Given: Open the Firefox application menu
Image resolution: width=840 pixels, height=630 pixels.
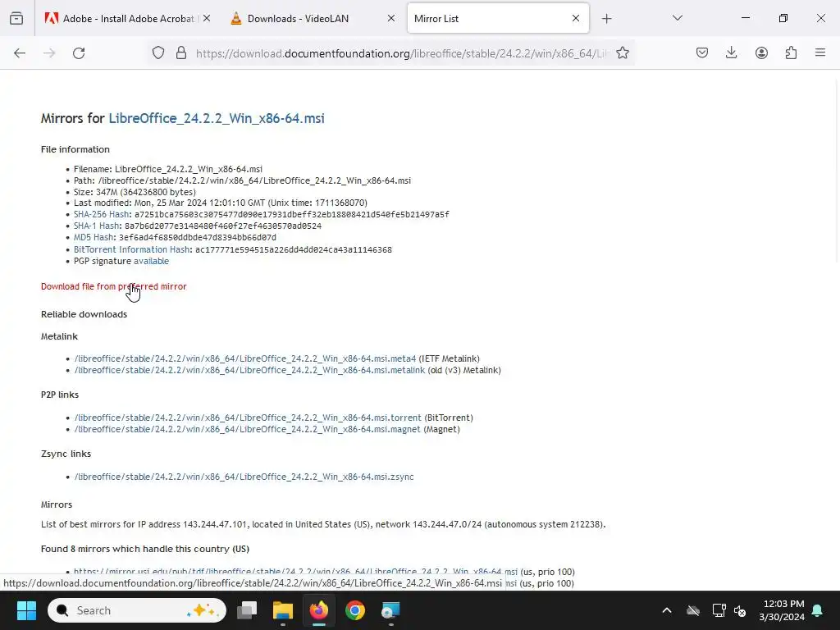Looking at the screenshot, I should click(820, 53).
